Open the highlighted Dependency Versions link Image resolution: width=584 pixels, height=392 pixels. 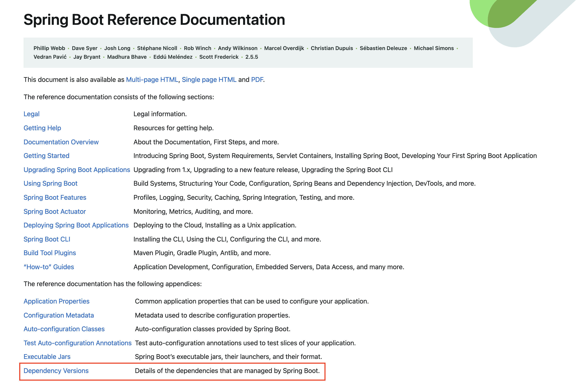[56, 371]
